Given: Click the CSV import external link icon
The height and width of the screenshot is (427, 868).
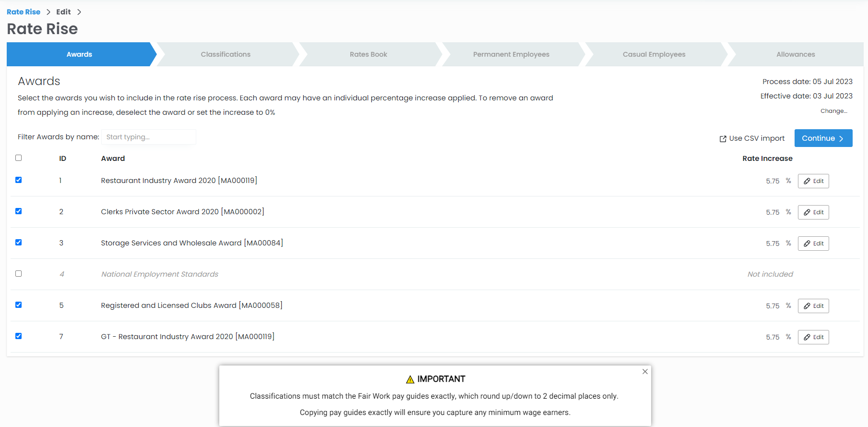Looking at the screenshot, I should [x=723, y=139].
